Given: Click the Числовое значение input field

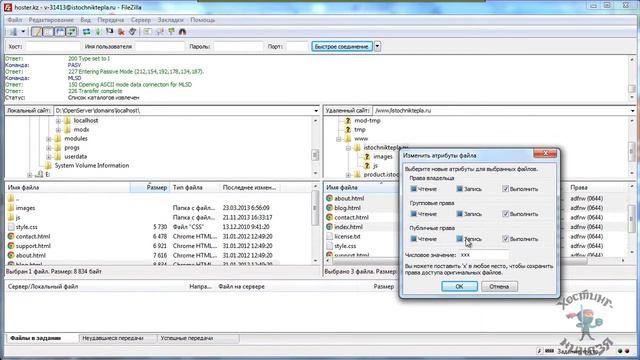Looking at the screenshot, I should (484, 255).
